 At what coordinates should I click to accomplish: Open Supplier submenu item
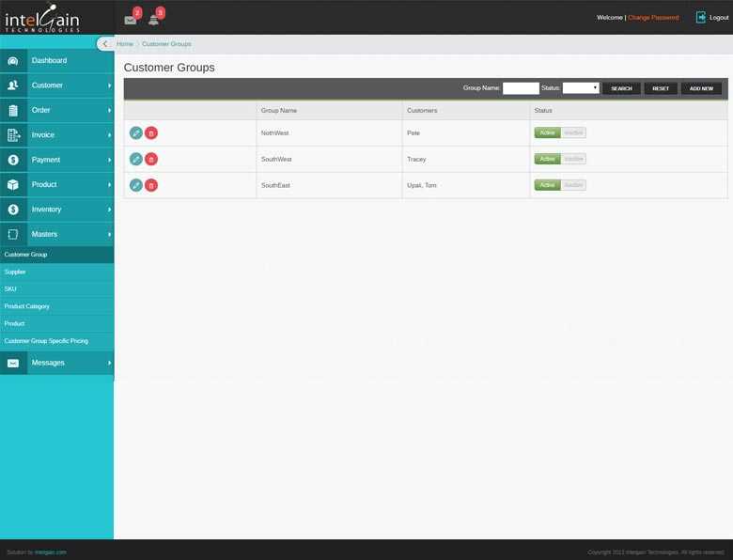point(57,272)
